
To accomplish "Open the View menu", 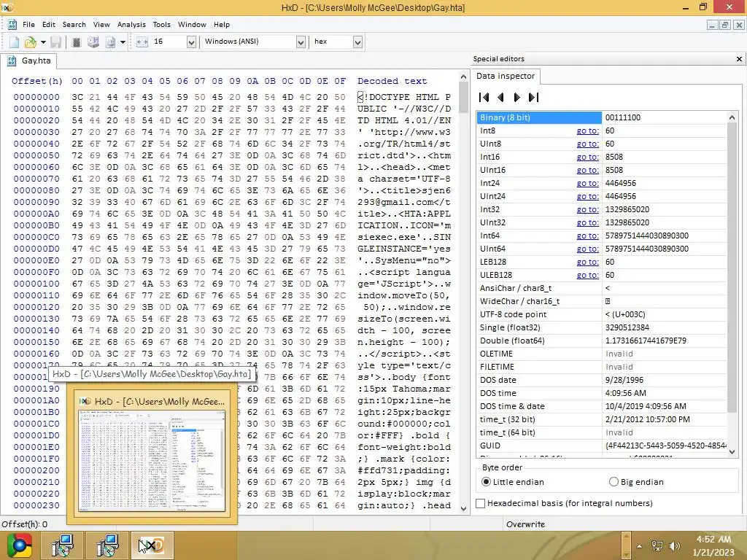I will point(101,24).
